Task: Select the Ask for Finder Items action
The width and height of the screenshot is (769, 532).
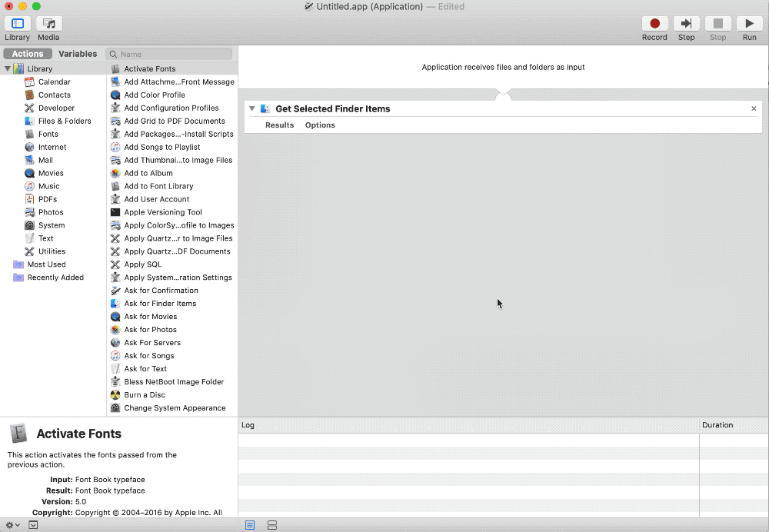Action: coord(172,304)
